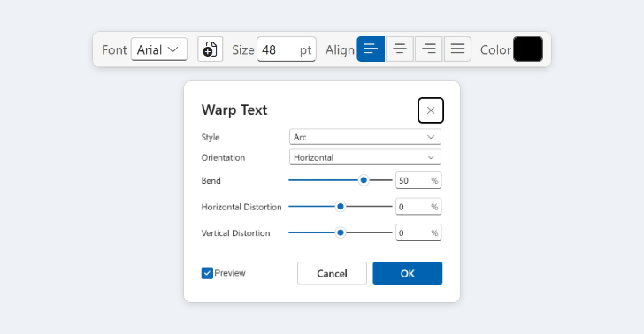Open the Style dropdown showing Arc
This screenshot has width=644, height=334.
point(365,137)
